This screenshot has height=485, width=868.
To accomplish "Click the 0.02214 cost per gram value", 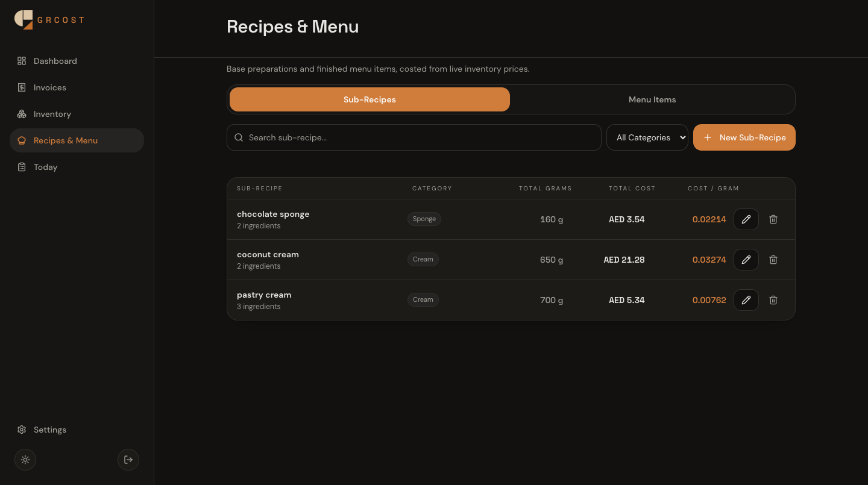I will 709,219.
